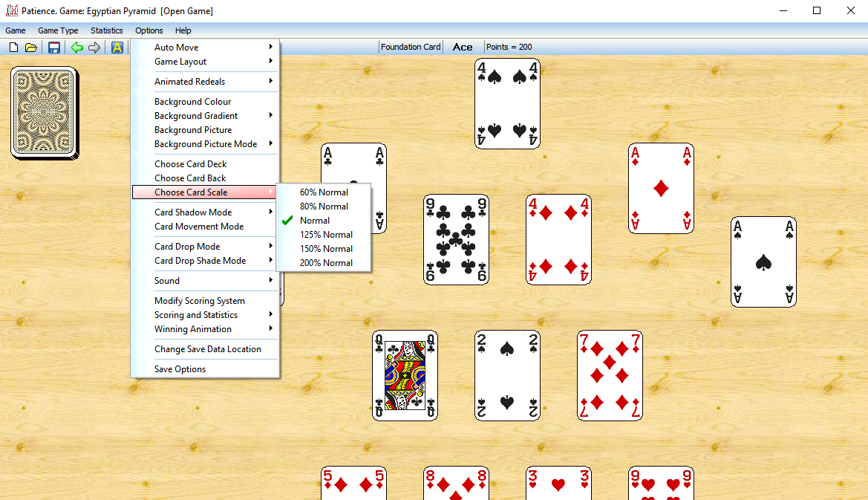Minimize the Patience window
This screenshot has width=868, height=500.
pos(783,10)
